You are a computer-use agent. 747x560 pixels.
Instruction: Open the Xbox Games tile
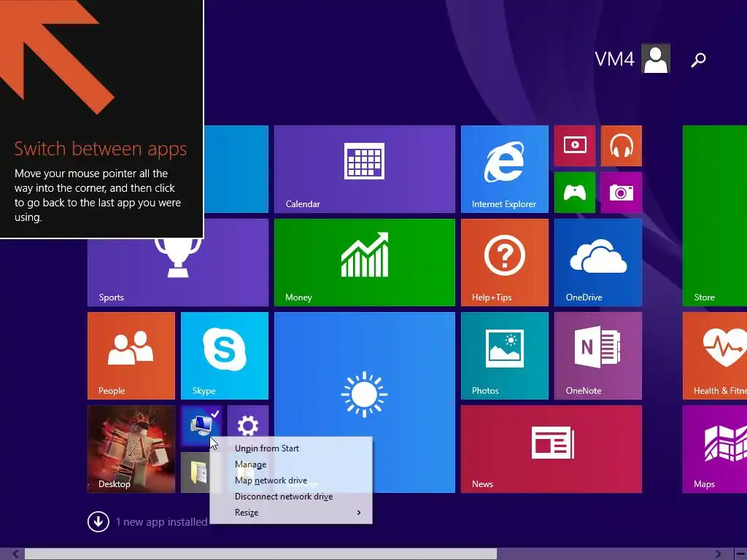tap(575, 192)
